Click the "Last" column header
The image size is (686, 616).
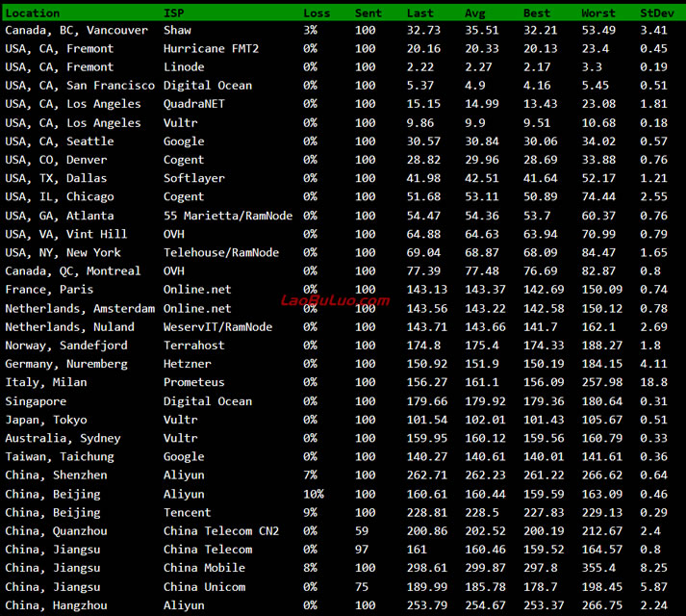coord(420,13)
